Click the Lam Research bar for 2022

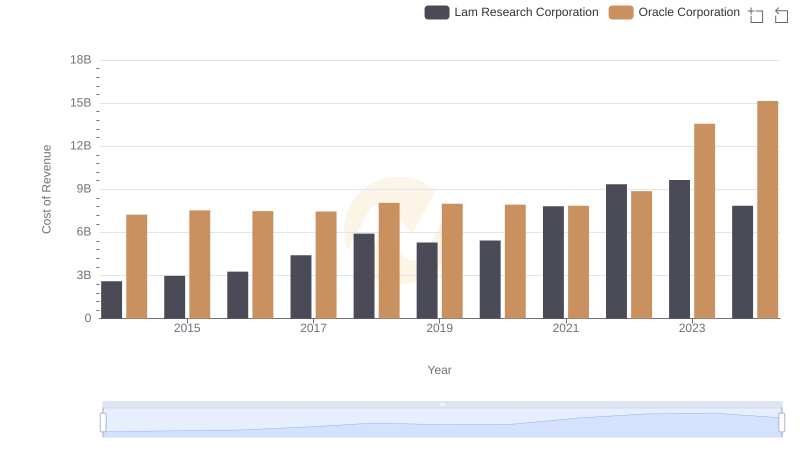(616, 251)
